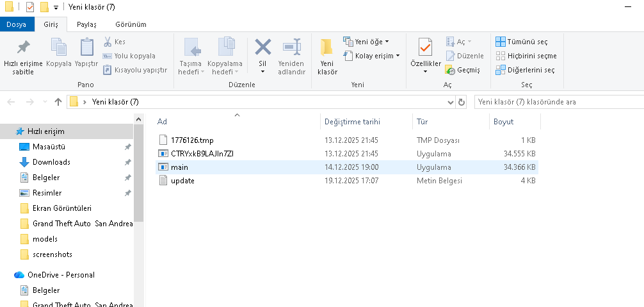This screenshot has width=644, height=307.
Task: Click the Back navigation arrow
Action: coord(11,102)
